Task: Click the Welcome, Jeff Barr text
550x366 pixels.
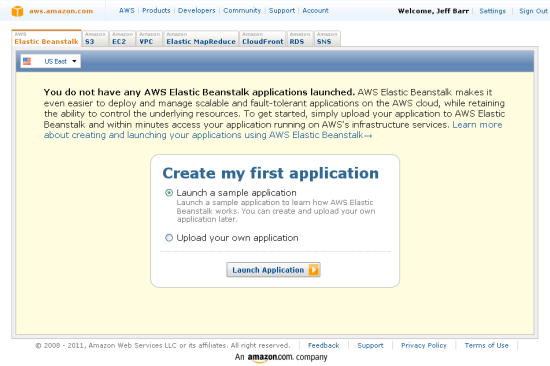Action: click(x=433, y=11)
